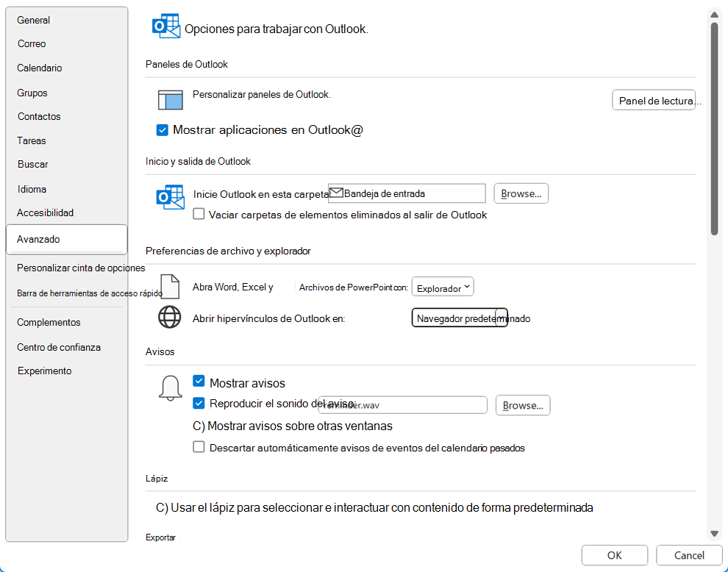Toggle Reproducir el sonido del aviso checkbox
This screenshot has width=728, height=572.
(199, 403)
